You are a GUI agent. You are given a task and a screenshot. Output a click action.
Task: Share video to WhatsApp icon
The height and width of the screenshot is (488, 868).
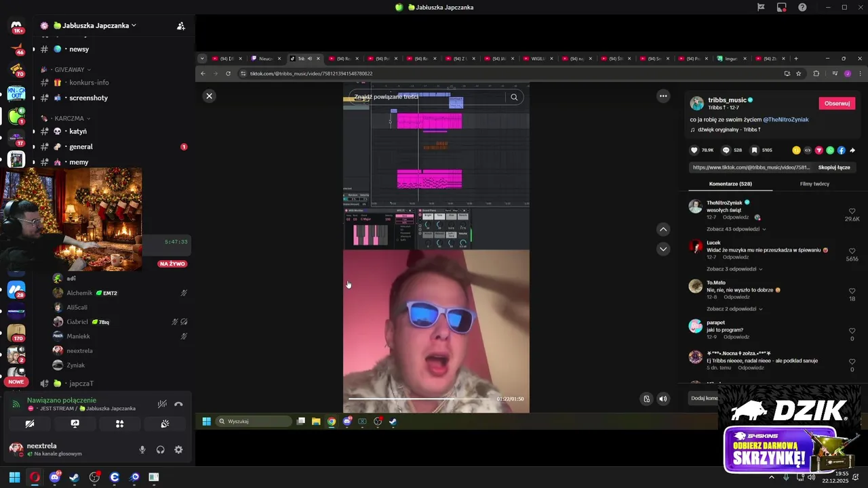(830, 150)
